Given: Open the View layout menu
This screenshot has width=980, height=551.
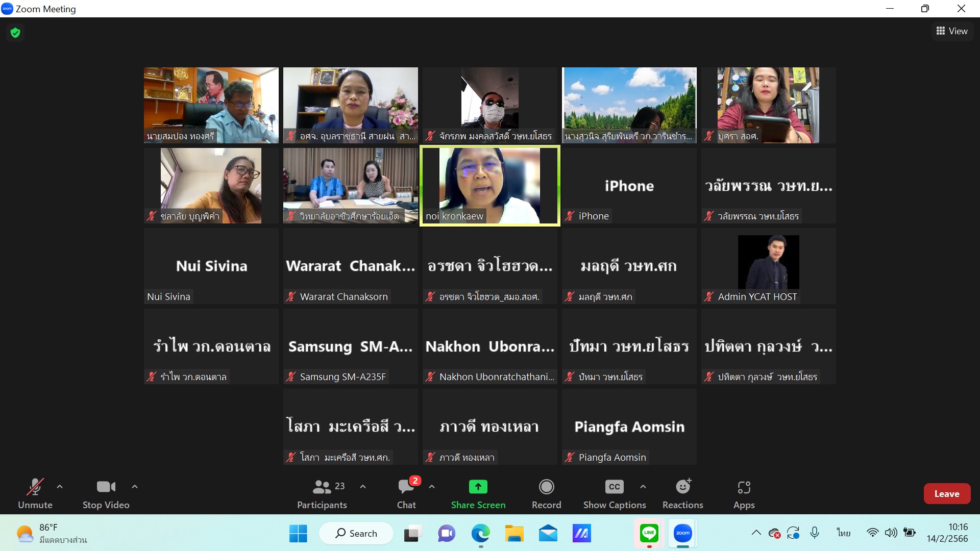Looking at the screenshot, I should [x=952, y=31].
